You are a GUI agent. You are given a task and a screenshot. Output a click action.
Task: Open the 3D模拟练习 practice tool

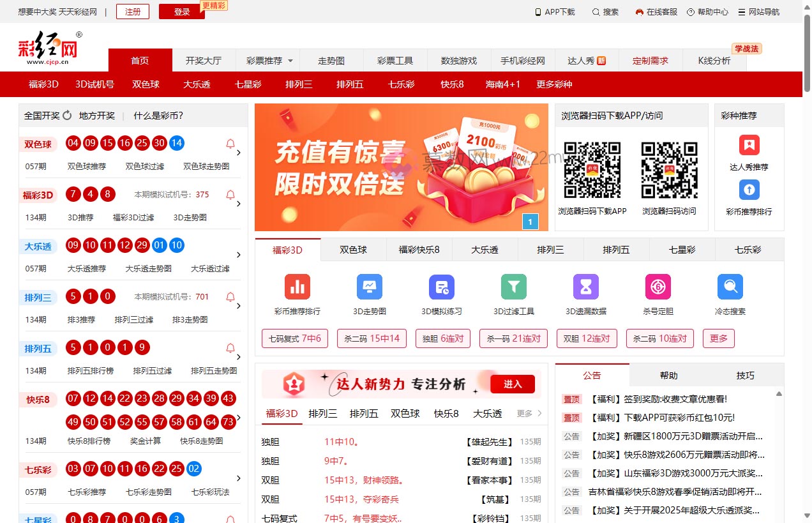pyautogui.click(x=441, y=287)
